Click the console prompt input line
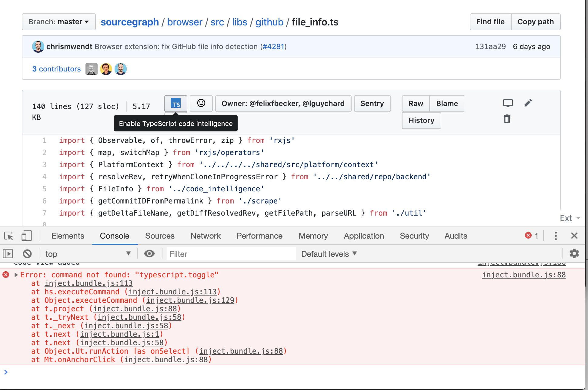Screen dimensions: 588x390 click(292, 372)
